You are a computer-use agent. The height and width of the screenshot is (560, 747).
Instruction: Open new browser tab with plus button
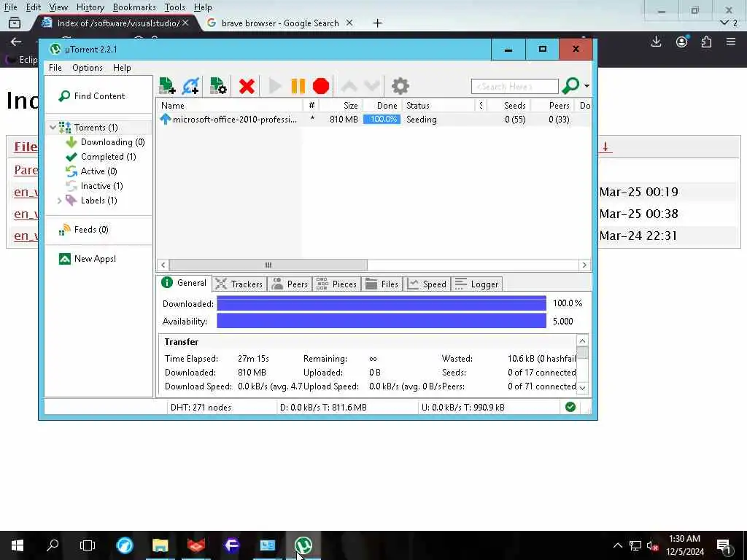point(377,23)
